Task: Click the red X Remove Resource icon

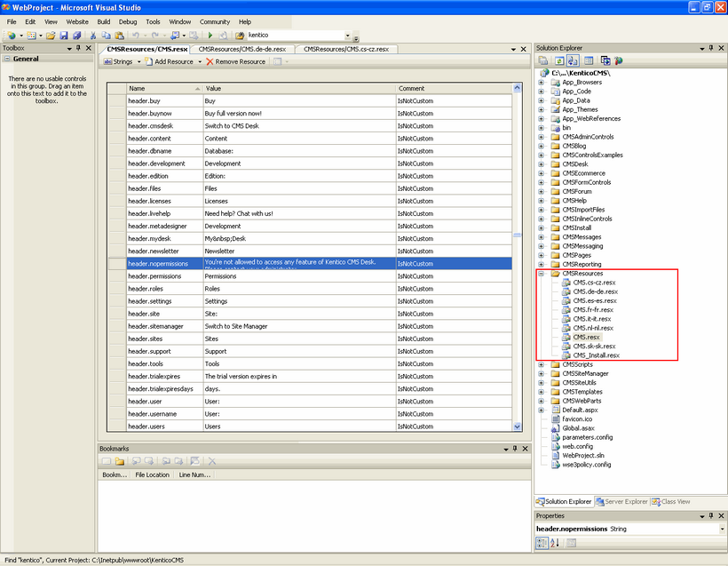Action: click(210, 62)
